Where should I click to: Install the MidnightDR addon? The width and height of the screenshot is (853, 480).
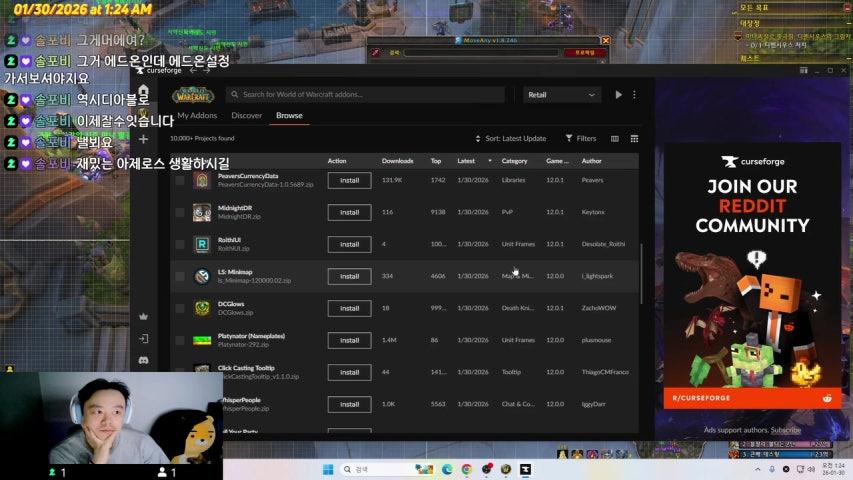(349, 212)
